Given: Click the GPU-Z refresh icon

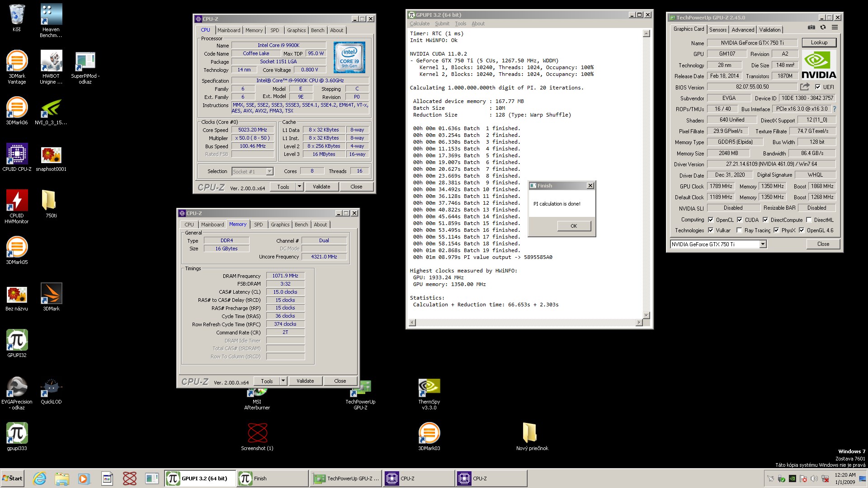Looking at the screenshot, I should (823, 28).
